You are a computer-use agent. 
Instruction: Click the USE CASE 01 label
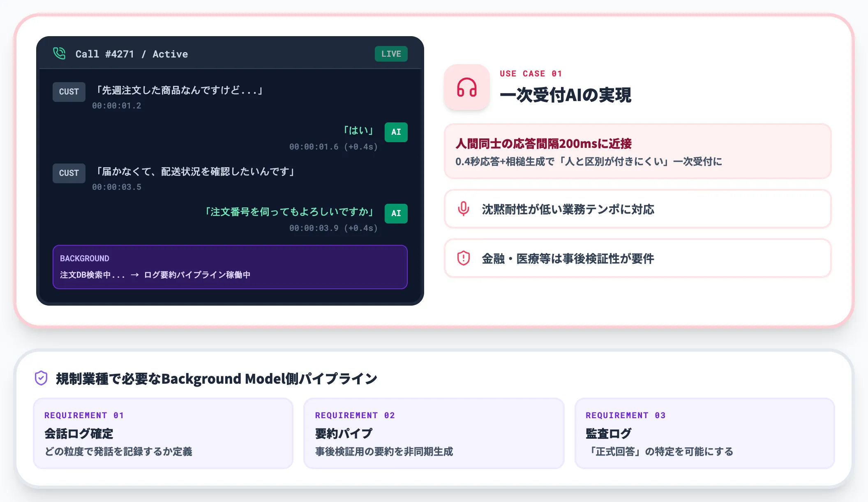[x=531, y=74]
